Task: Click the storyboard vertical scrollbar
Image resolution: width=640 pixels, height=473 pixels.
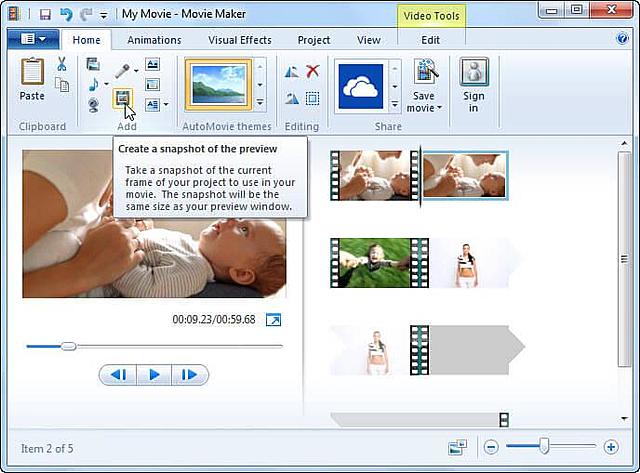Action: click(x=624, y=259)
